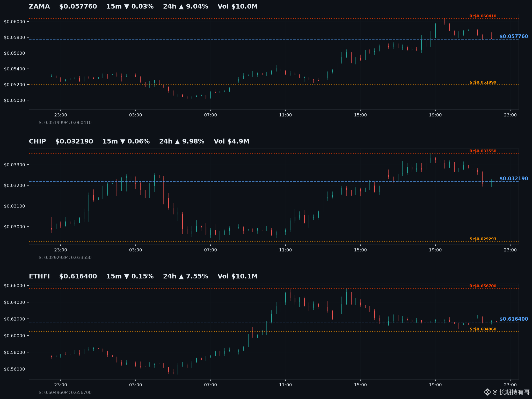Click the 07:00 tick under the CHIP chart

point(210,250)
